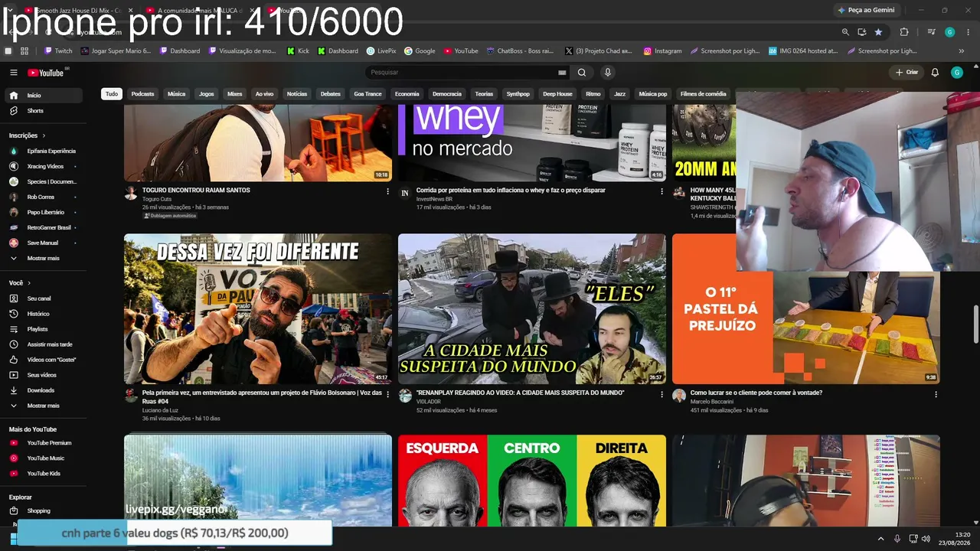Open A CIDADE MAIS SUSPEITA DO MUNDO thumbnail
Image resolution: width=980 pixels, height=551 pixels.
pos(532,308)
